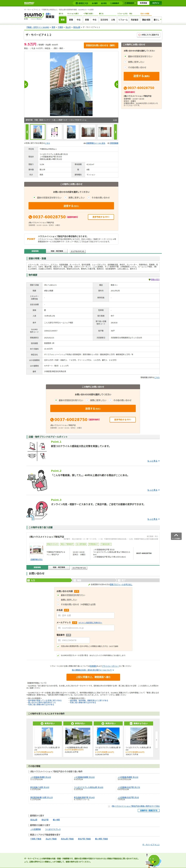The image size is (186, 868).
Task: Advance the thumbnail strip with the right arrow
Action: 115,132
